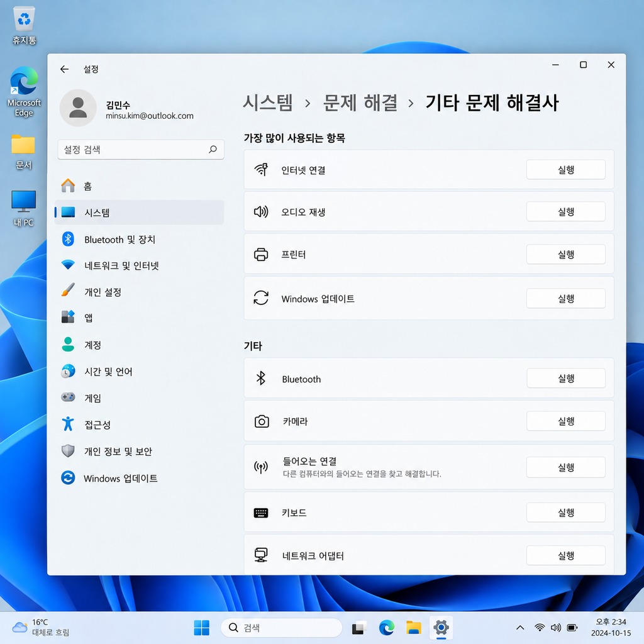Go to 네트워크 및 인터넷
The width and height of the screenshot is (644, 644).
(x=139, y=265)
